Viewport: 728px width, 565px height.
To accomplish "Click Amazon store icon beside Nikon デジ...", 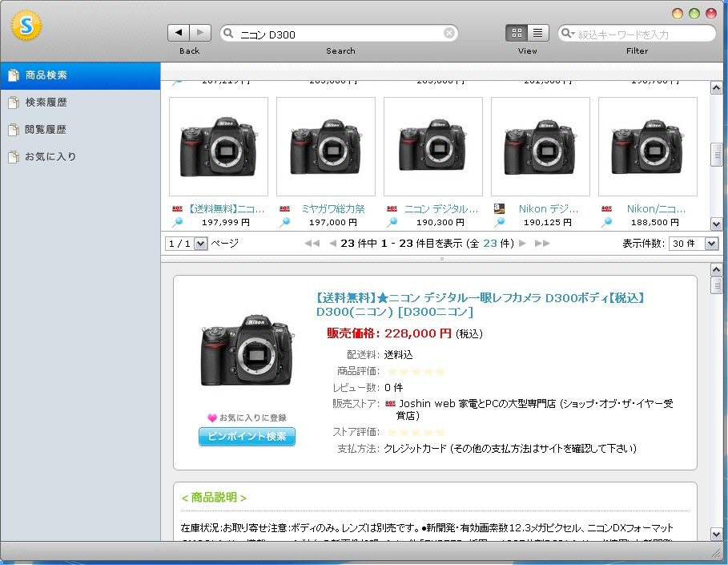I will pos(499,208).
